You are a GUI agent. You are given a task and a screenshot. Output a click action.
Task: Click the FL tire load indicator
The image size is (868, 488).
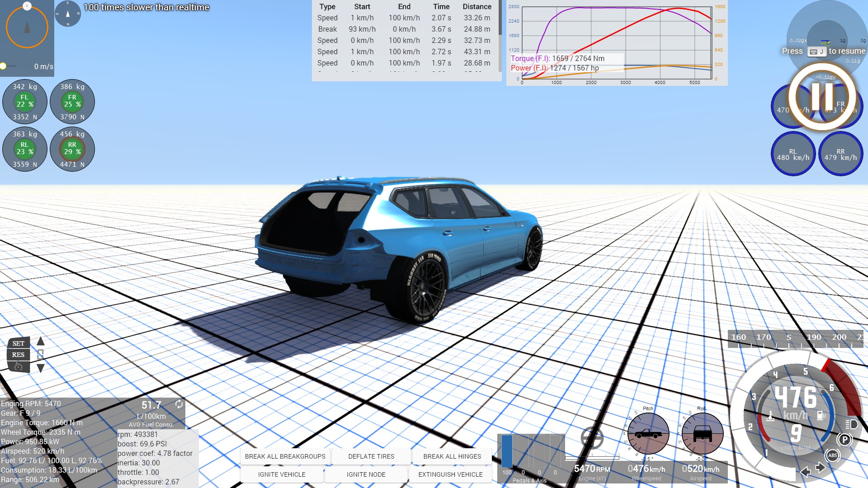25,101
